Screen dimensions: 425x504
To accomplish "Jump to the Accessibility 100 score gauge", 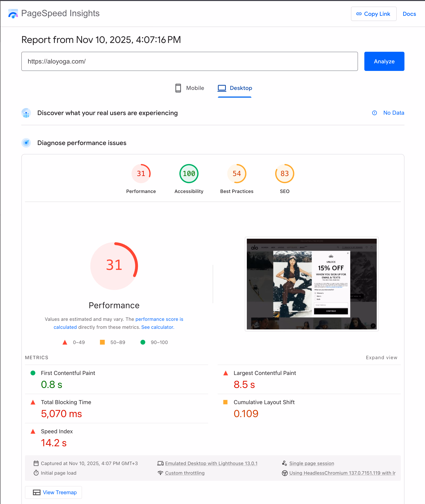I will point(189,174).
